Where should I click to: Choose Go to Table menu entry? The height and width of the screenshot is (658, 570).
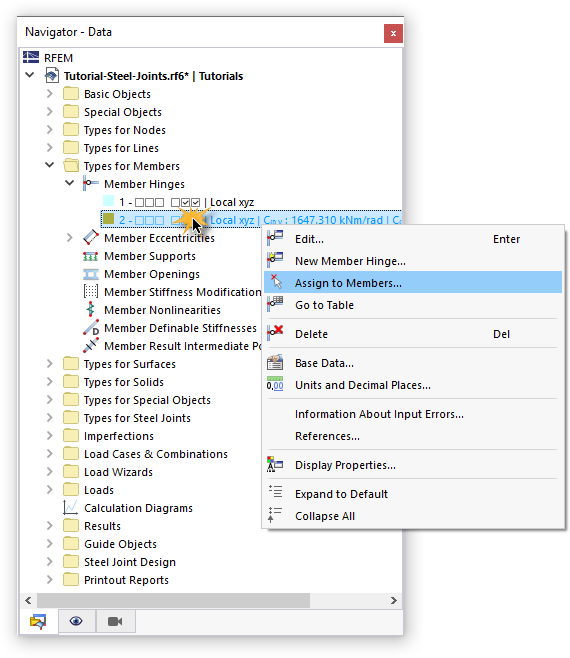coord(413,305)
